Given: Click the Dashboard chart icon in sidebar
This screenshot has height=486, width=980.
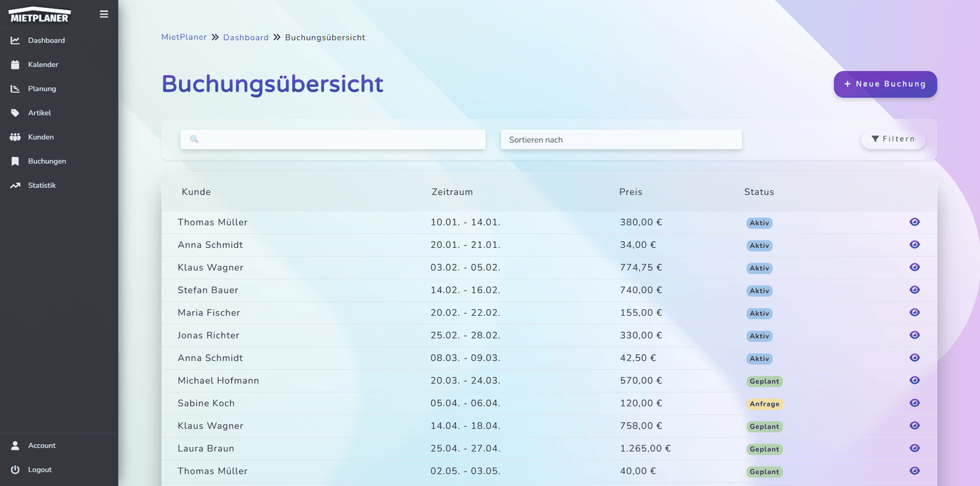Looking at the screenshot, I should [x=15, y=40].
